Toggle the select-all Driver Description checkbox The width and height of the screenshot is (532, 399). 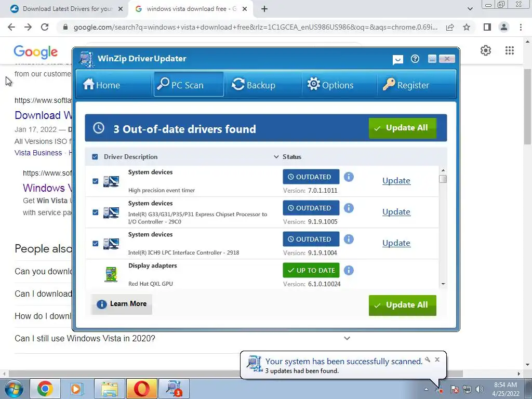[x=95, y=157]
